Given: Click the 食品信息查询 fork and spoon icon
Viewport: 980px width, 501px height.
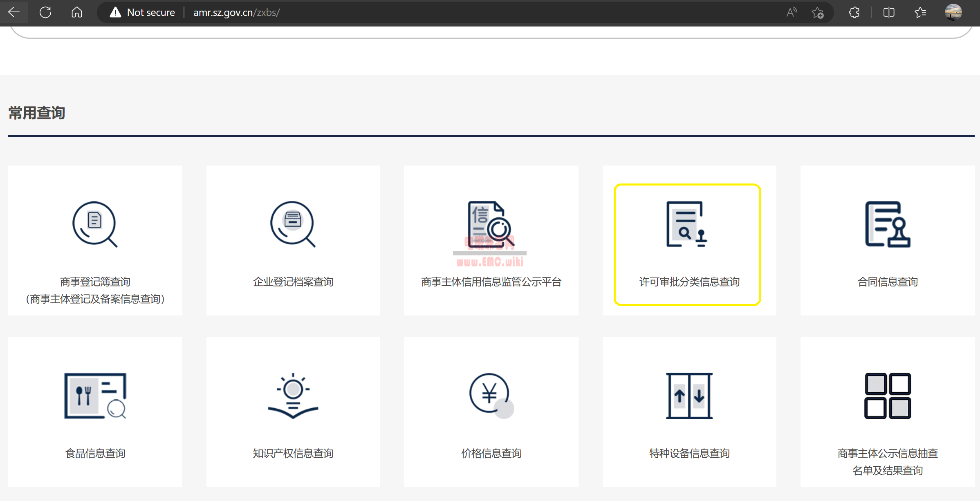Looking at the screenshot, I should pos(95,396).
